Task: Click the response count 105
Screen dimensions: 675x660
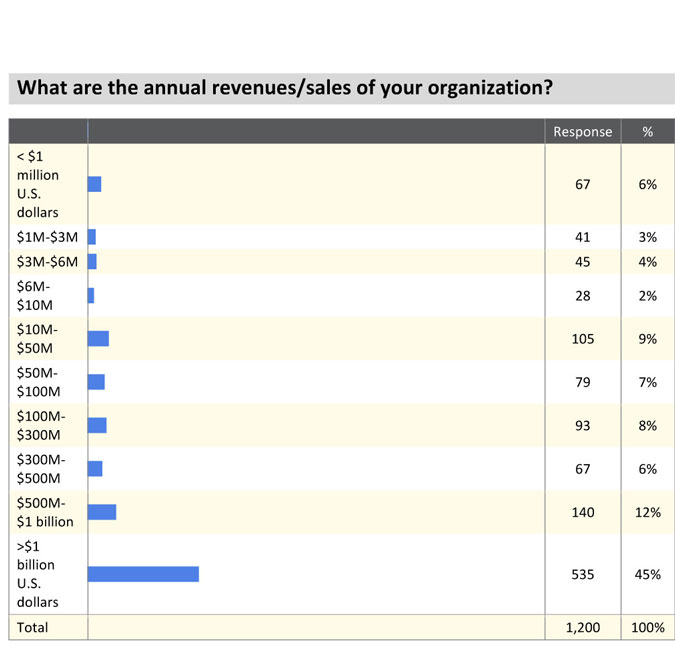Action: tap(582, 339)
